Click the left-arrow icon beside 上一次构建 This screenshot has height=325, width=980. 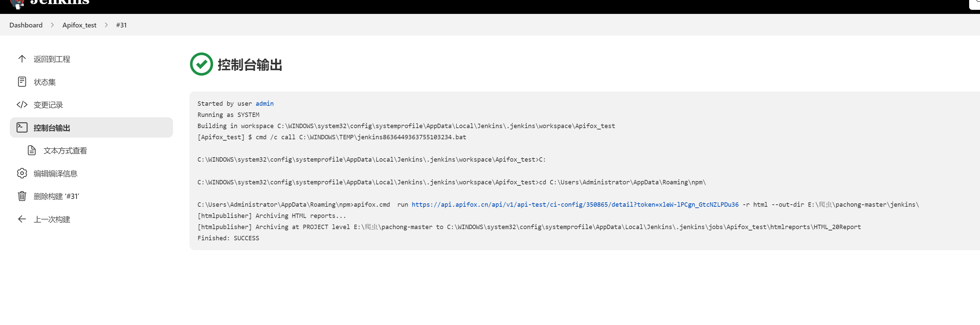(22, 219)
